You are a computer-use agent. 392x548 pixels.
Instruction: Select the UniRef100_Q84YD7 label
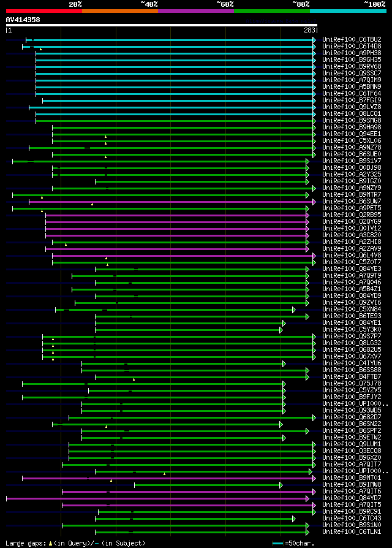point(352,498)
